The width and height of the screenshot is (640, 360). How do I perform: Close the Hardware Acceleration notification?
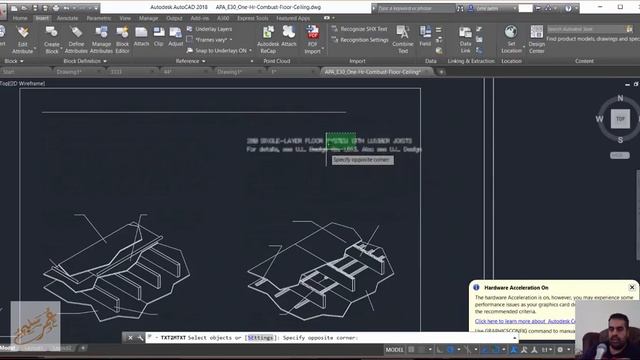click(632, 287)
